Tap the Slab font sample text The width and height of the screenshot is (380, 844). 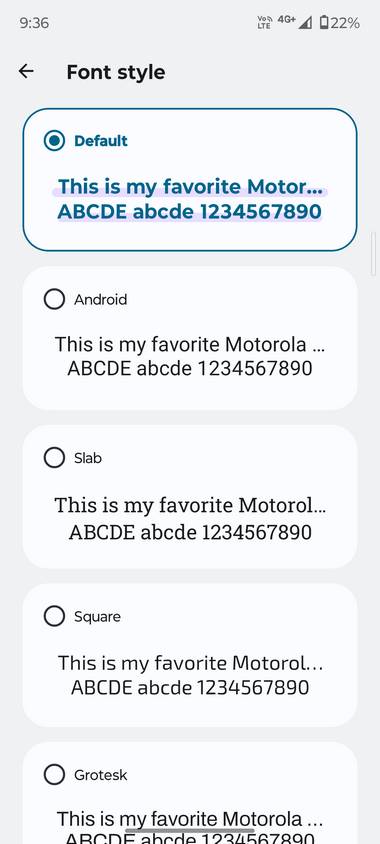pos(189,518)
